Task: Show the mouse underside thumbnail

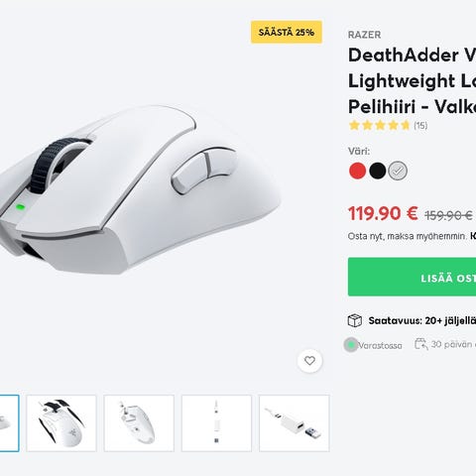Action: (139, 423)
